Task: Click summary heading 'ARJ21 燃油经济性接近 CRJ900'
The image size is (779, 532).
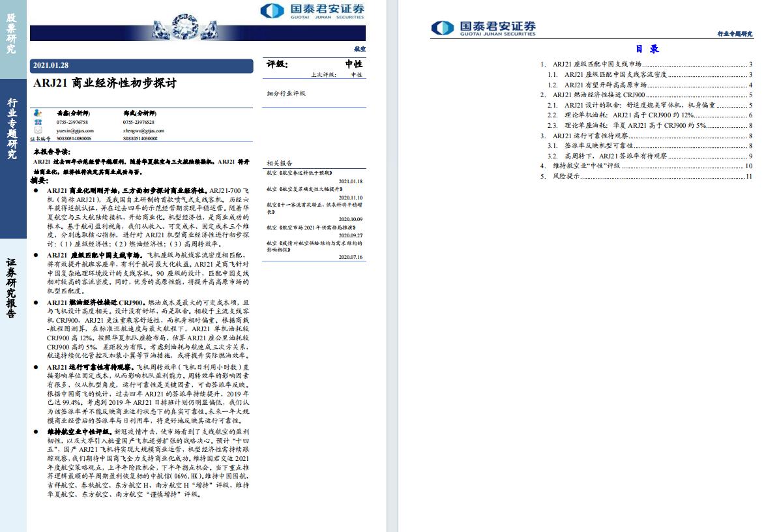Action: tap(95, 303)
